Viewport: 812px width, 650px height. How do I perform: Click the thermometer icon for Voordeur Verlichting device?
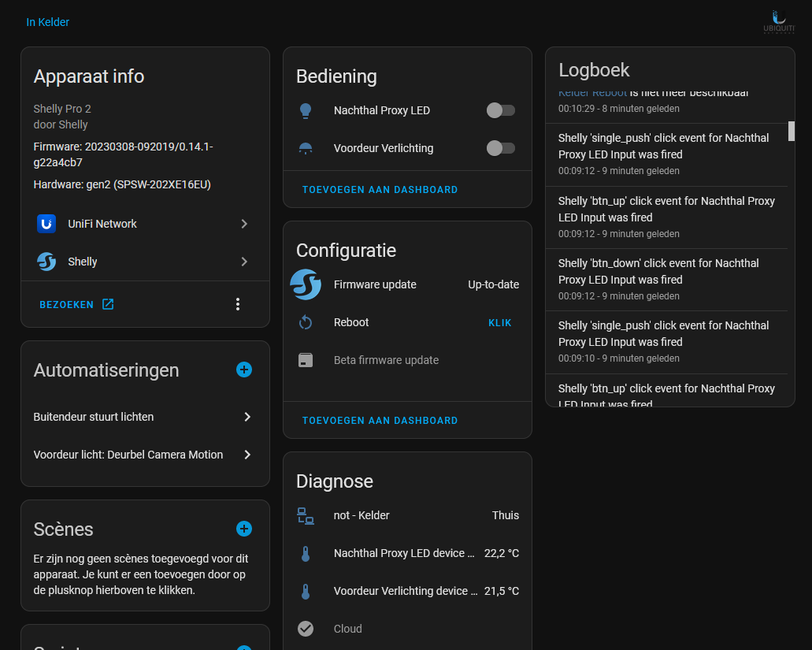tap(306, 591)
